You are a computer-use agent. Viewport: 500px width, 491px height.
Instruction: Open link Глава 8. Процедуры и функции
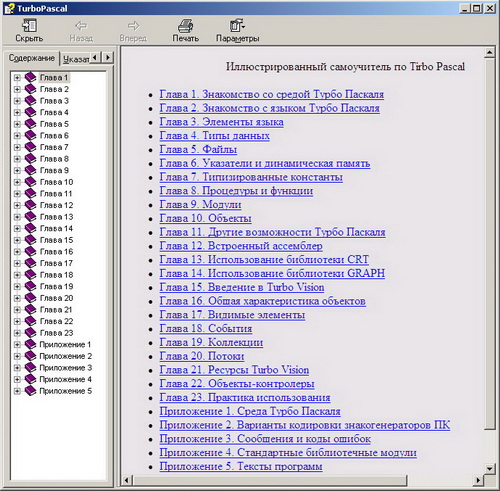(236, 191)
